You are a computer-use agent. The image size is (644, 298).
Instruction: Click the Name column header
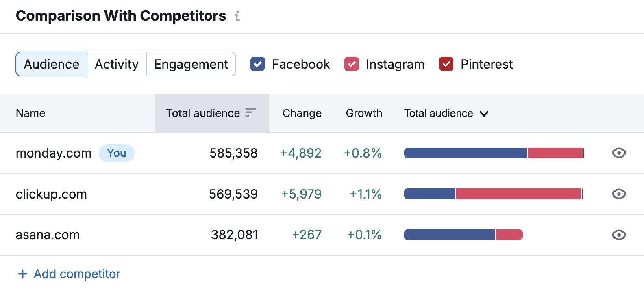point(30,113)
